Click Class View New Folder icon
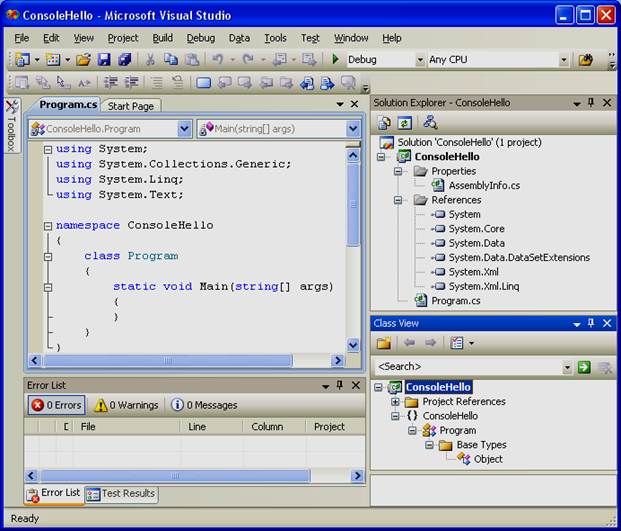The width and height of the screenshot is (621, 531). point(383,343)
